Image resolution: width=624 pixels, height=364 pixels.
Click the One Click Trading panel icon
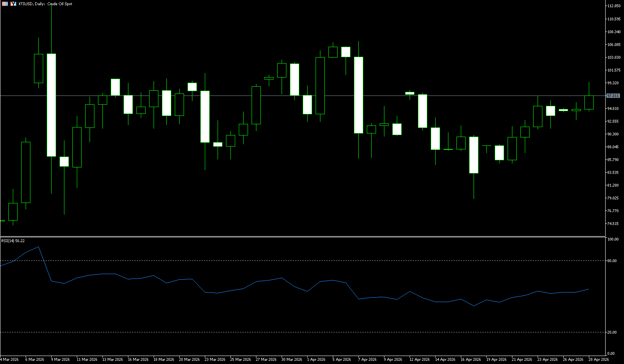point(5,4)
